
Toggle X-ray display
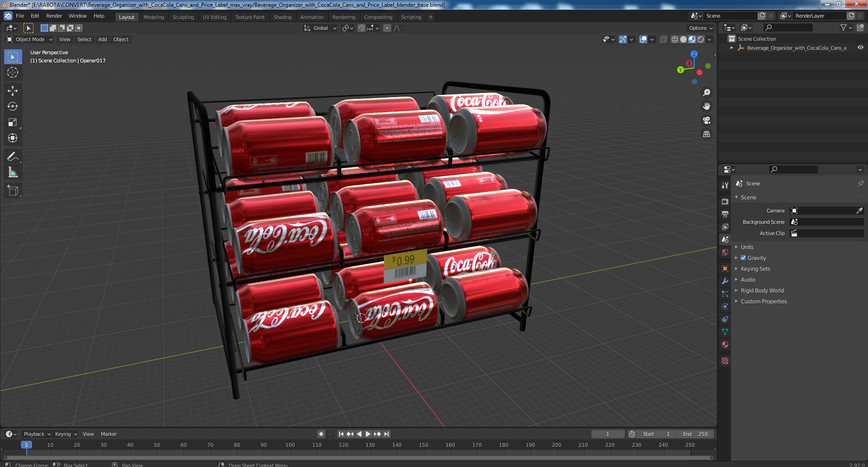pyautogui.click(x=663, y=39)
